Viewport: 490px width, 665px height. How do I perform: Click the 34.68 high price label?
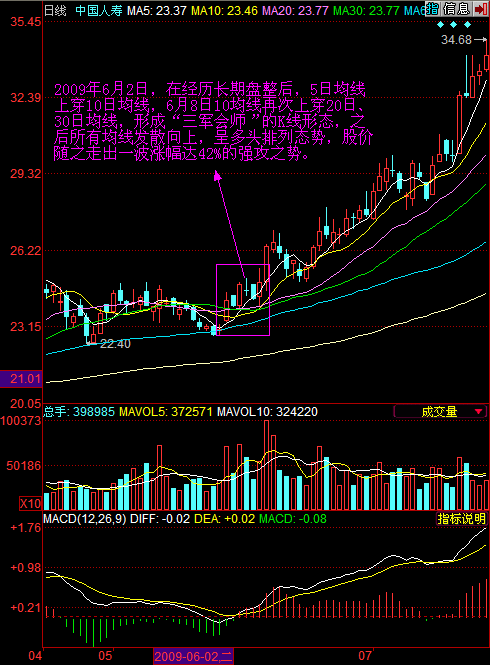click(x=456, y=39)
